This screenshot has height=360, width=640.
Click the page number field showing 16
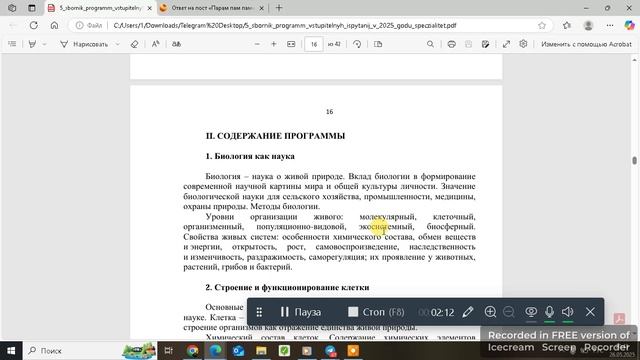coord(313,44)
